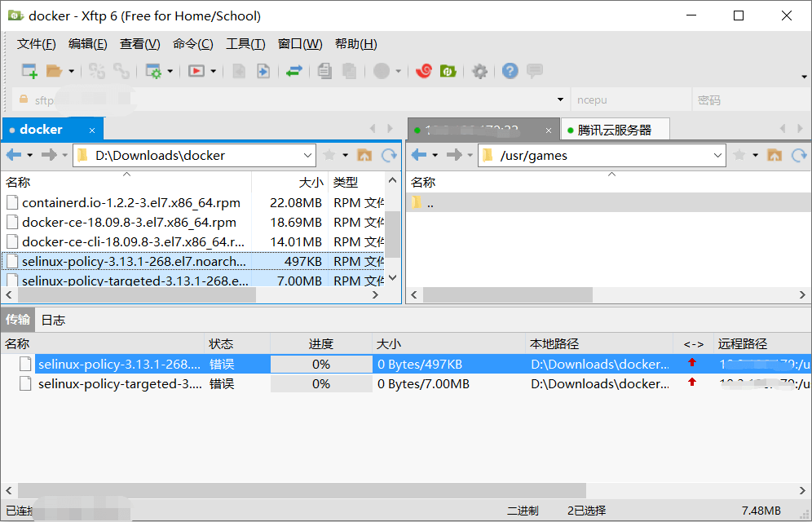Open the 工具(T) menu
Screen dimensions: 812x522
[x=245, y=44]
